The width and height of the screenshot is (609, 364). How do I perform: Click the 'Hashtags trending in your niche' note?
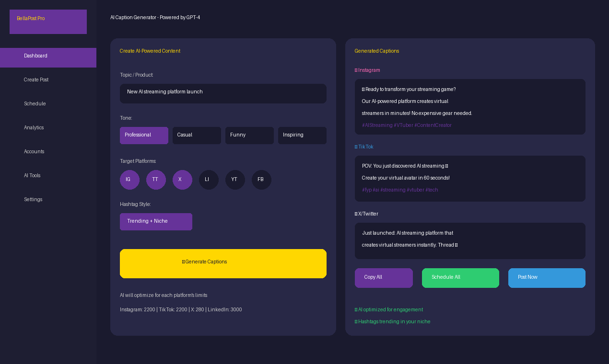[392, 321]
